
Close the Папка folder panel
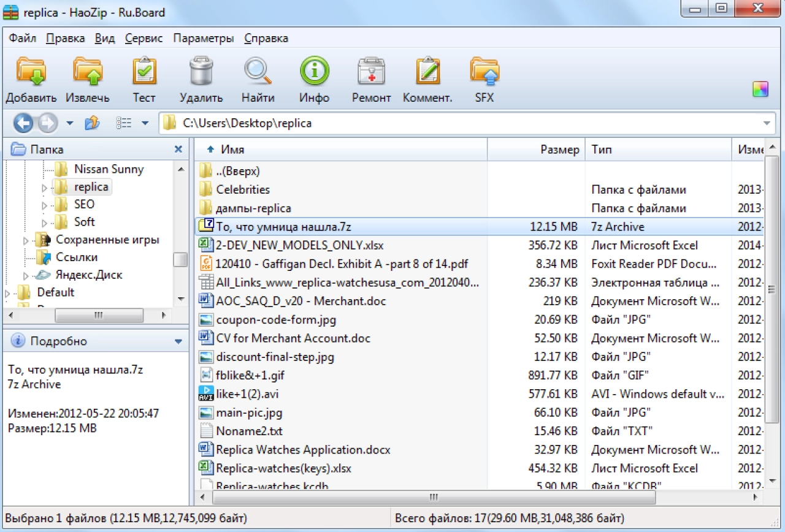pyautogui.click(x=178, y=149)
